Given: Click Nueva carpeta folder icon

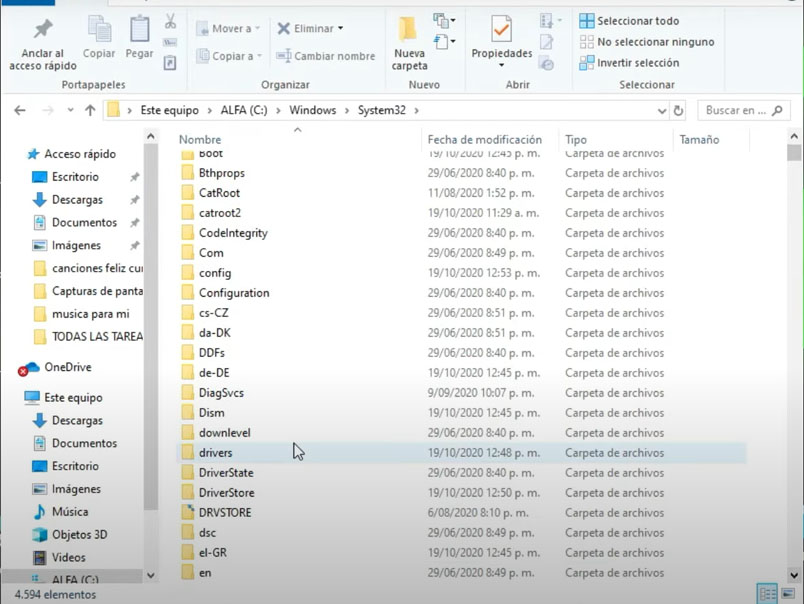Looking at the screenshot, I should pyautogui.click(x=409, y=29).
